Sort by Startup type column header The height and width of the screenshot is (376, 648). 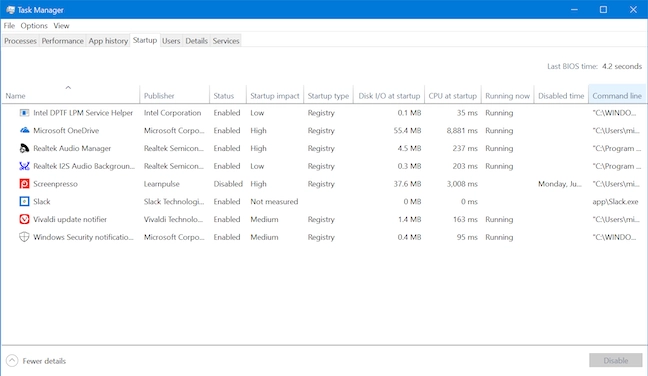pyautogui.click(x=328, y=95)
